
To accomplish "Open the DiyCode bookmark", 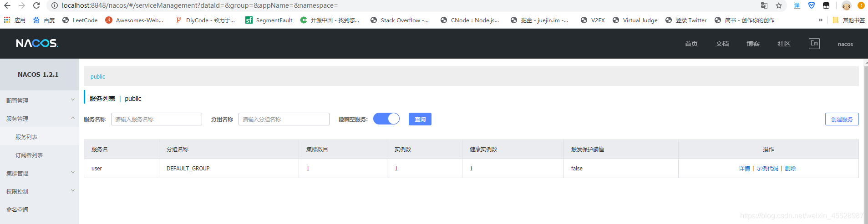I will coord(205,20).
